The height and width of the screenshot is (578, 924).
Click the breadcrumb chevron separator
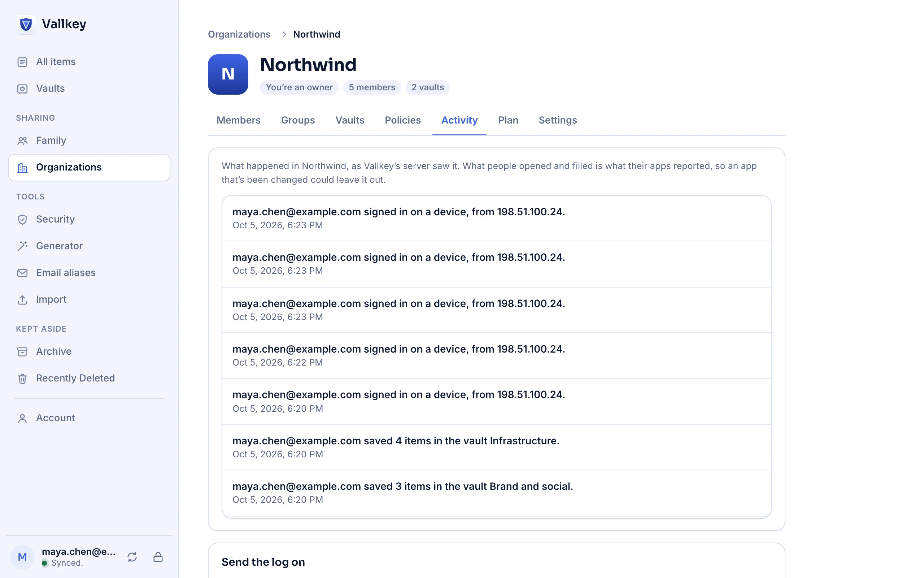[284, 34]
